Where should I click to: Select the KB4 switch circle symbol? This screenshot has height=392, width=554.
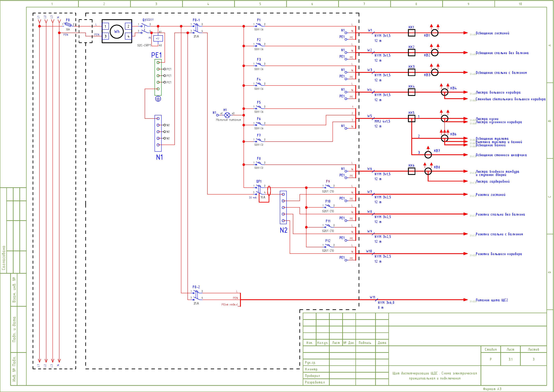pos(444,92)
